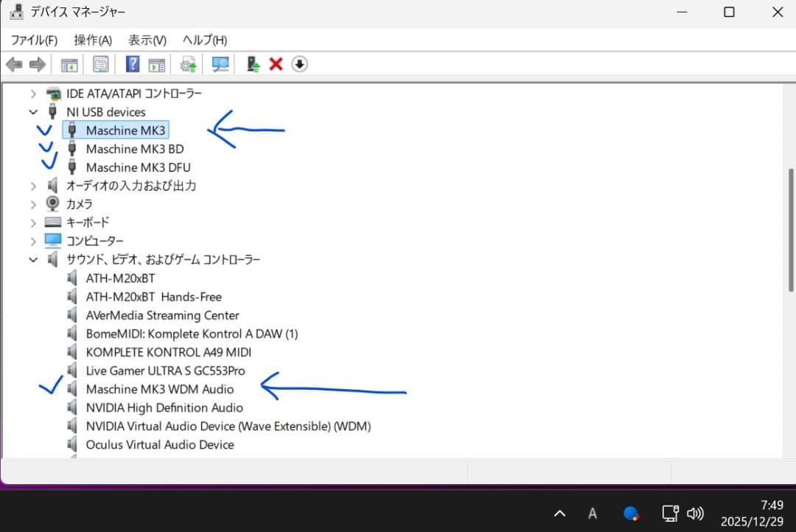This screenshot has height=532, width=796.
Task: Select Maschine MK3 WDM Audio device
Action: [159, 389]
